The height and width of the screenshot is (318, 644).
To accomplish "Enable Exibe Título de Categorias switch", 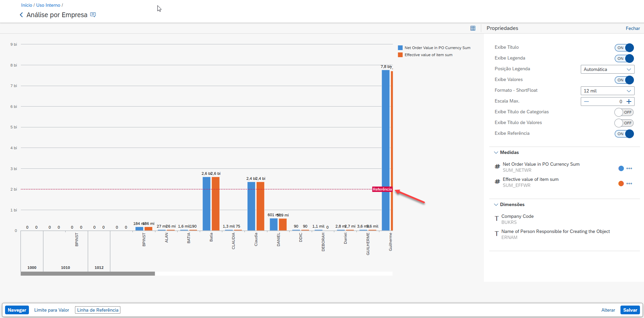I will tap(624, 112).
